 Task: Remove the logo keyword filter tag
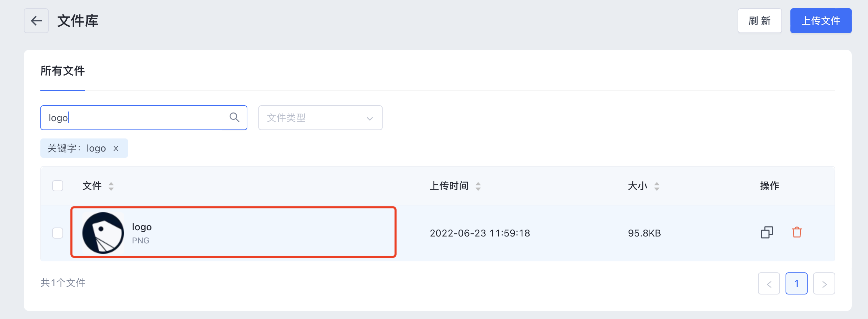point(116,148)
